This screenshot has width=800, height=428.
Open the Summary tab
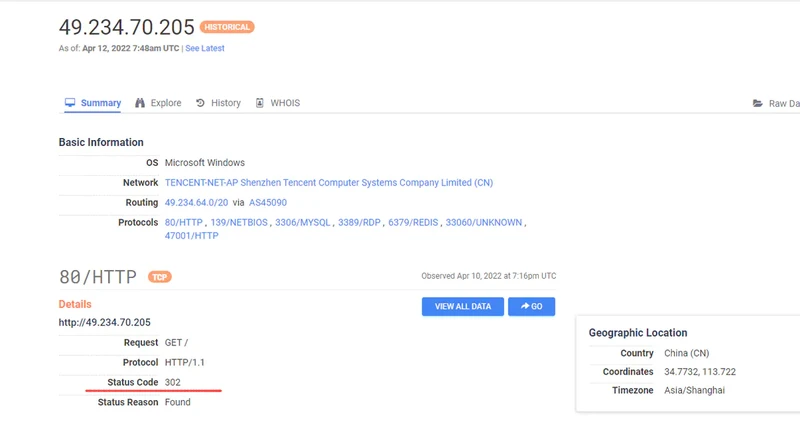pos(93,103)
